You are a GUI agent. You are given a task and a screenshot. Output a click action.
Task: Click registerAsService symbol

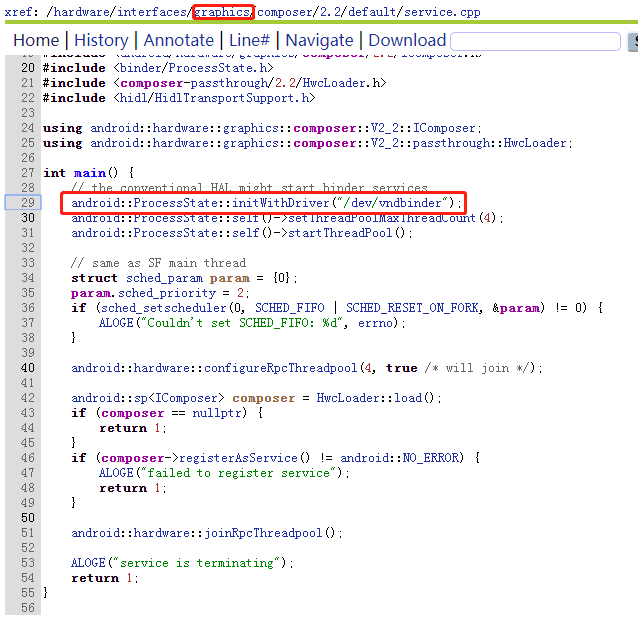[238, 458]
